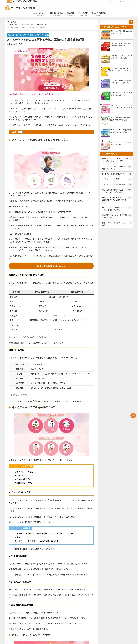Click heading 各買取プランのご利用条件をご紹介
The height and width of the screenshot is (644, 138).
tap(26, 275)
